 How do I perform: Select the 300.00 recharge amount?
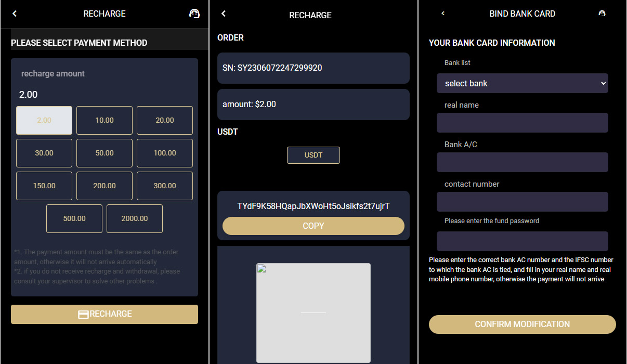click(x=165, y=186)
